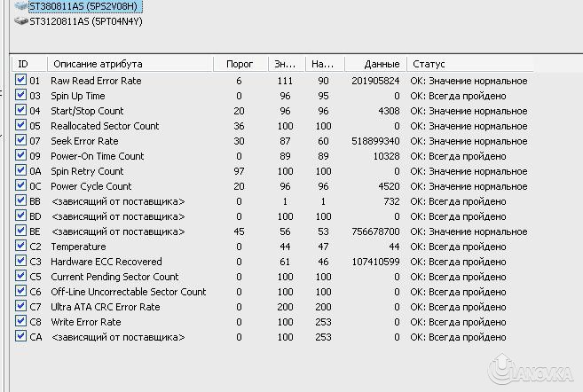This screenshot has width=583, height=392.
Task: Uncheck attribute 07 Seek Error Rate
Action: tap(20, 140)
